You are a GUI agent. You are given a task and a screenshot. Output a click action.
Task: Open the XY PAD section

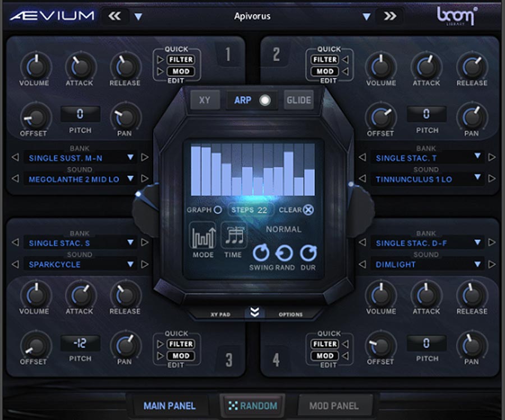(x=221, y=314)
